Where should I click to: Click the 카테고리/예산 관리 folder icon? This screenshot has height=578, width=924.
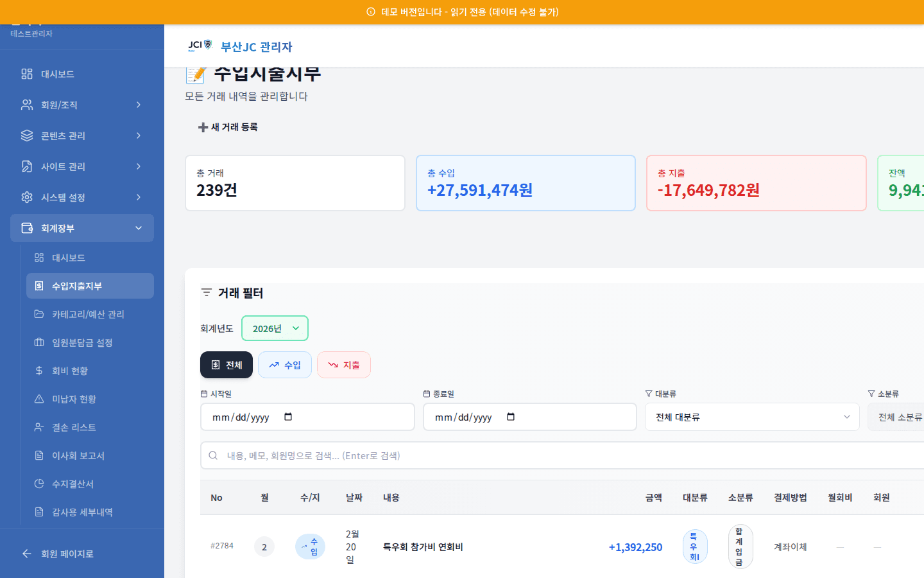[40, 314]
